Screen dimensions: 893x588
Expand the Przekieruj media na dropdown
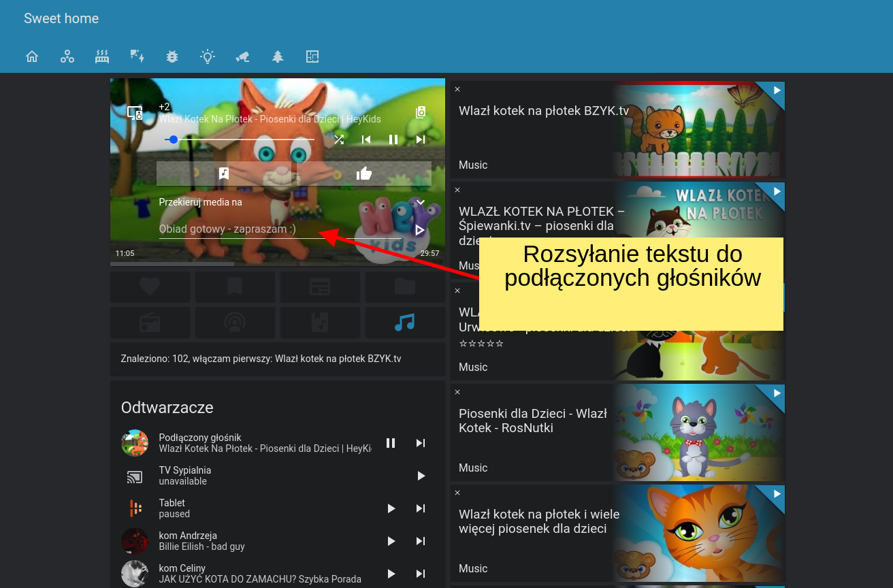(x=421, y=202)
